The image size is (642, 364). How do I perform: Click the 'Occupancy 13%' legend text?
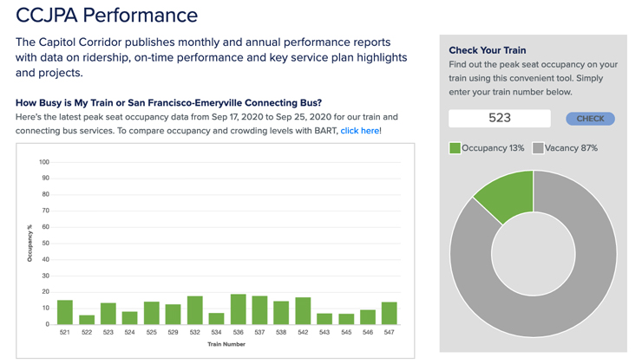493,148
